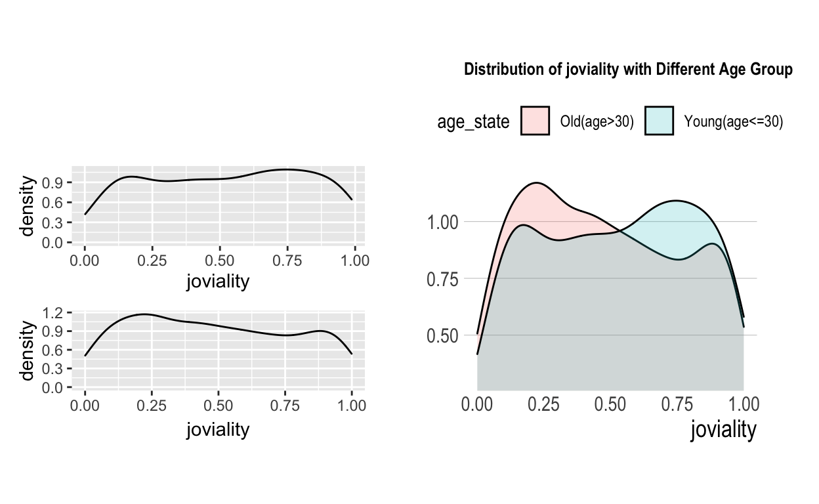
Task: Click the chart title about Different Age Group
Action: tap(628, 70)
